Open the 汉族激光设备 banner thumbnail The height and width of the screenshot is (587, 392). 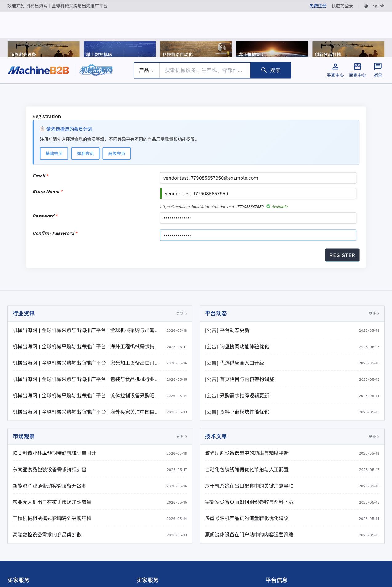43,49
